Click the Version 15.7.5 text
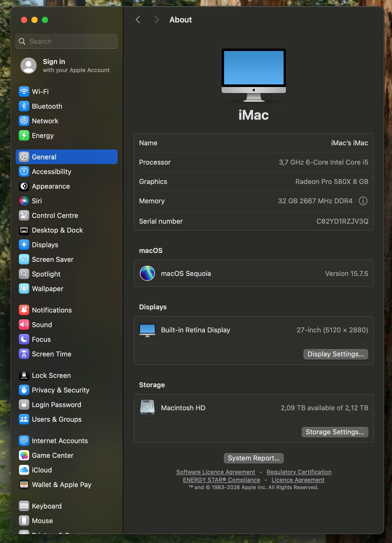Image resolution: width=392 pixels, height=543 pixels. coord(347,274)
